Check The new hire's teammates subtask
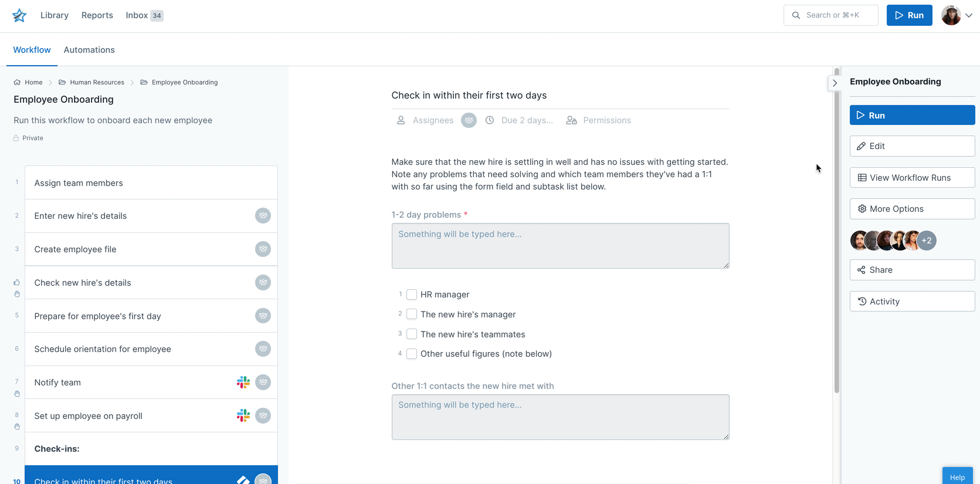 pyautogui.click(x=412, y=334)
